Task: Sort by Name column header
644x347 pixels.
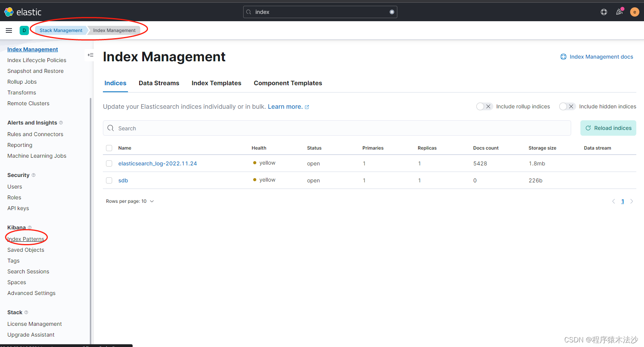Action: point(125,148)
